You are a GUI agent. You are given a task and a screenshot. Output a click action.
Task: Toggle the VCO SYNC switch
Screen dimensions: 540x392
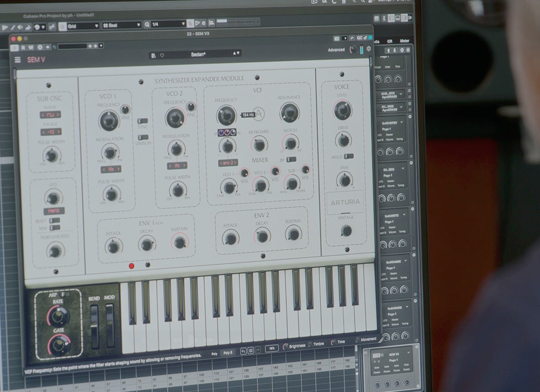point(142,121)
